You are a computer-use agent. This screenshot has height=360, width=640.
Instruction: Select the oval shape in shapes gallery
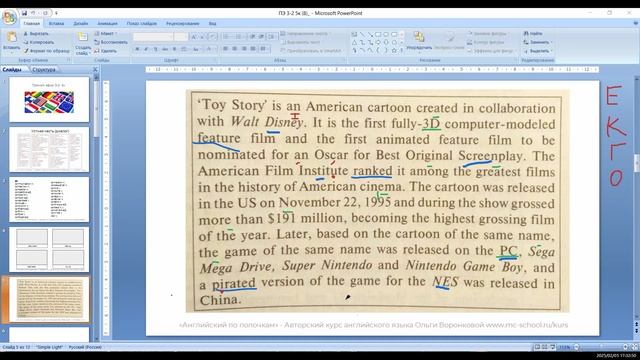[386, 35]
